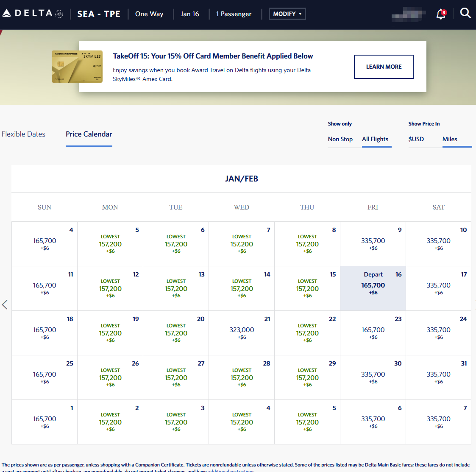Select February 1 fare 165,700
Viewport: 476px width, 472px height.
[45, 422]
